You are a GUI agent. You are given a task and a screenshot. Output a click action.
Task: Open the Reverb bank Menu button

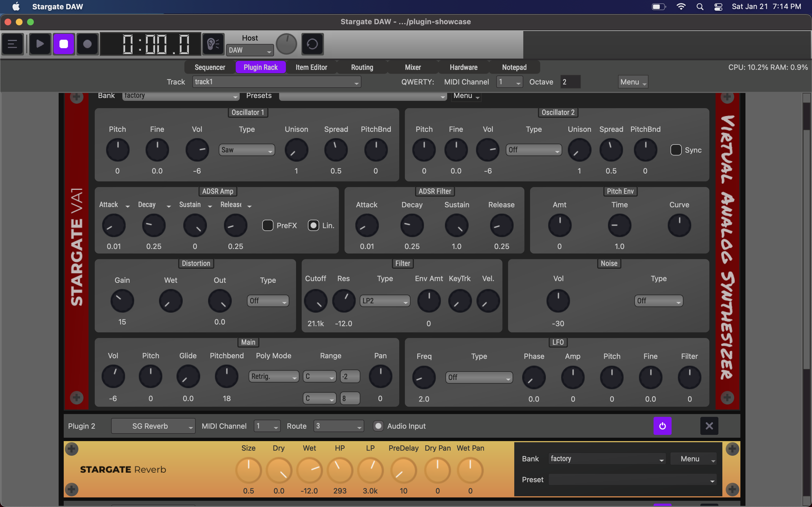point(693,459)
